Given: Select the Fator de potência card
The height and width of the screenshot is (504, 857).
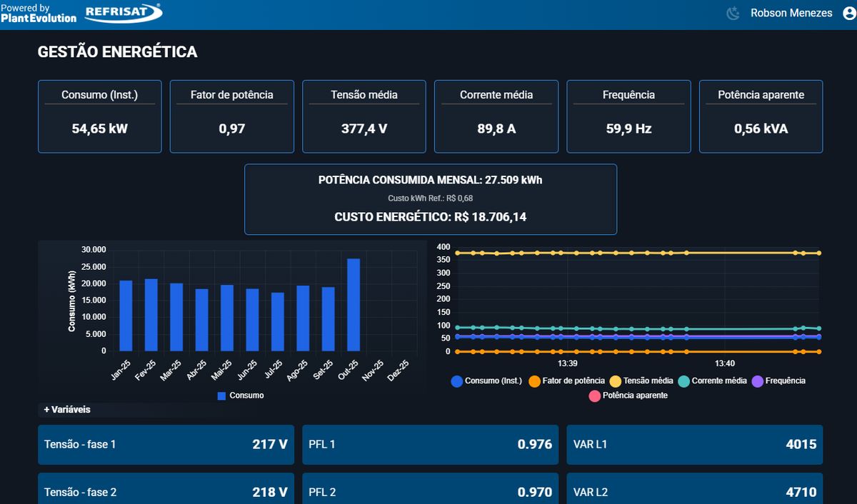Looking at the screenshot, I should click(x=232, y=116).
